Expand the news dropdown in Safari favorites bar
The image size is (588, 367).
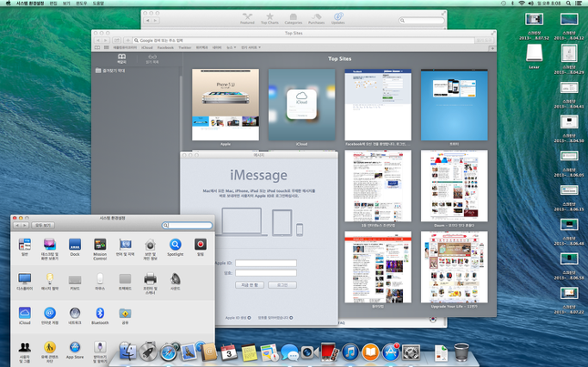(x=232, y=47)
